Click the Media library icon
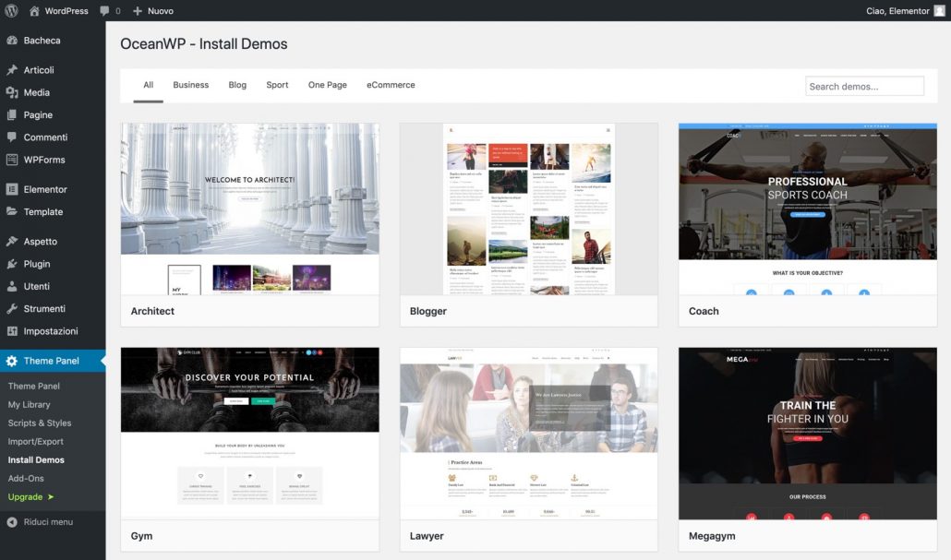Viewport: 951px width, 560px height. tap(12, 92)
